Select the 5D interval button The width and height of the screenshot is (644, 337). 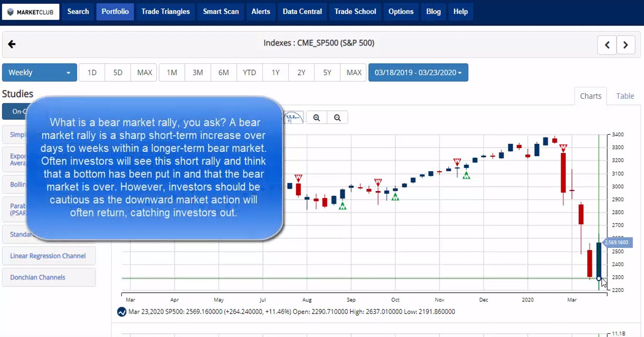click(x=118, y=72)
